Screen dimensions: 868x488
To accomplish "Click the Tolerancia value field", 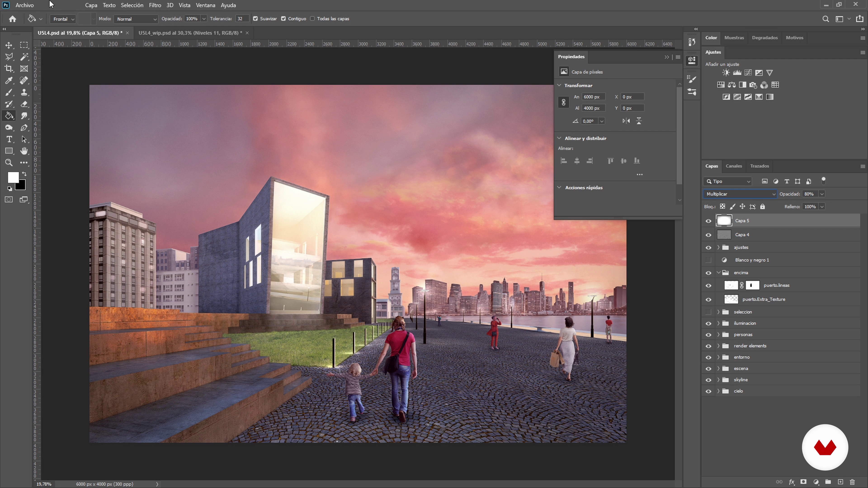I will coord(242,19).
